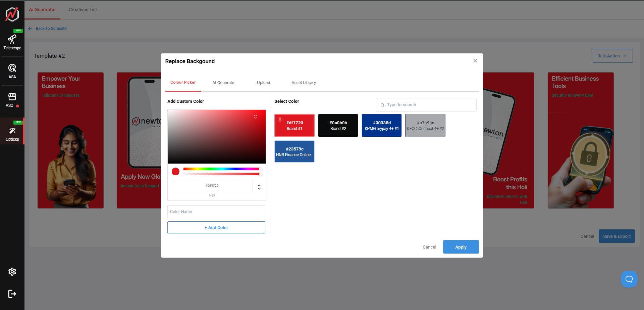Toggle the HEX color format switcher
The width and height of the screenshot is (644, 310).
(259, 187)
